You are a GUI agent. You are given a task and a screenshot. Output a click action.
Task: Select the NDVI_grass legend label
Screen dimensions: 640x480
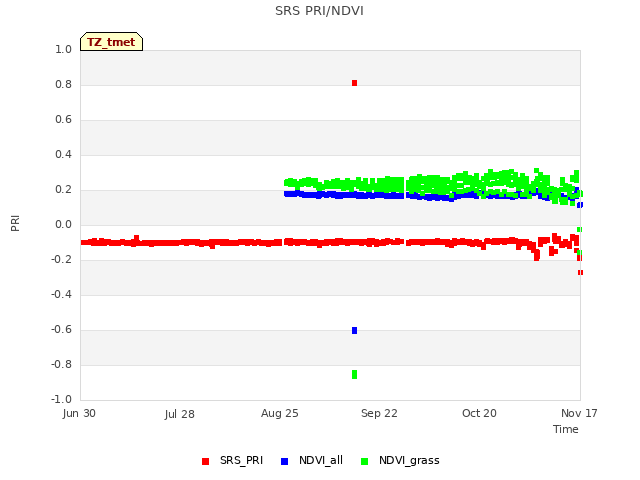point(409,461)
